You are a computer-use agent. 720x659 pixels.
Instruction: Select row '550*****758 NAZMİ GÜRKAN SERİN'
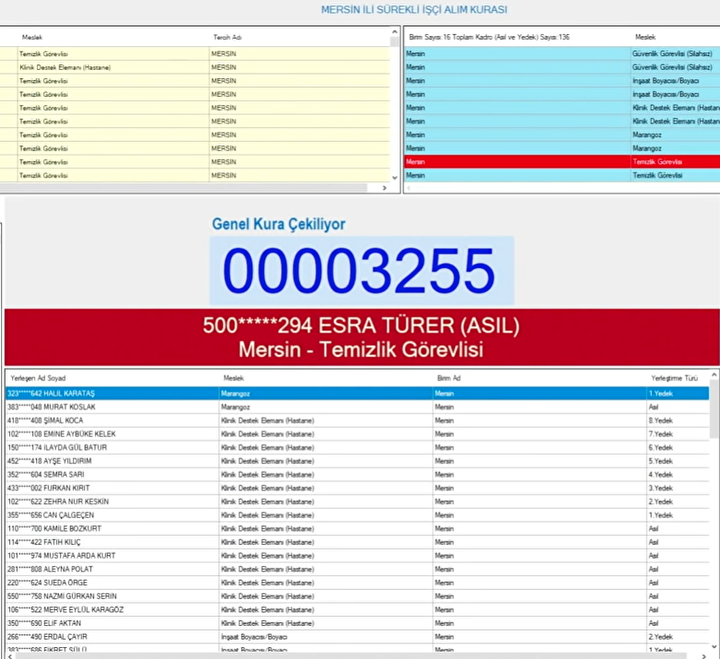[357, 596]
